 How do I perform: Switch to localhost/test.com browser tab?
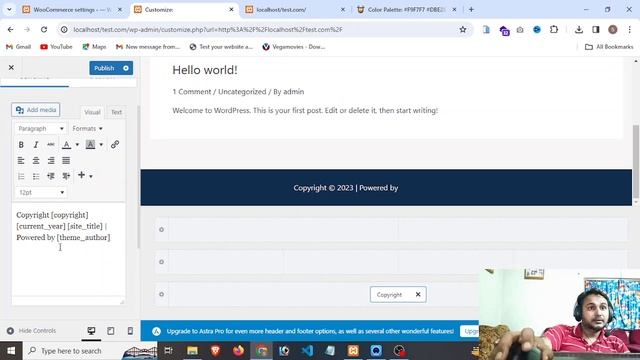pos(297,9)
